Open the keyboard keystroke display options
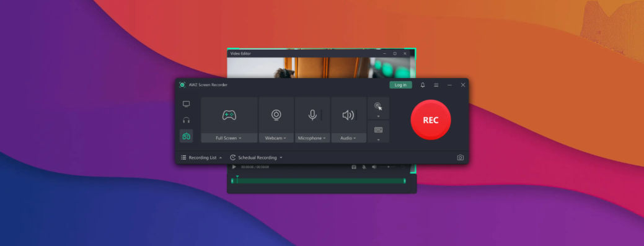This screenshot has width=644, height=246. click(x=378, y=132)
